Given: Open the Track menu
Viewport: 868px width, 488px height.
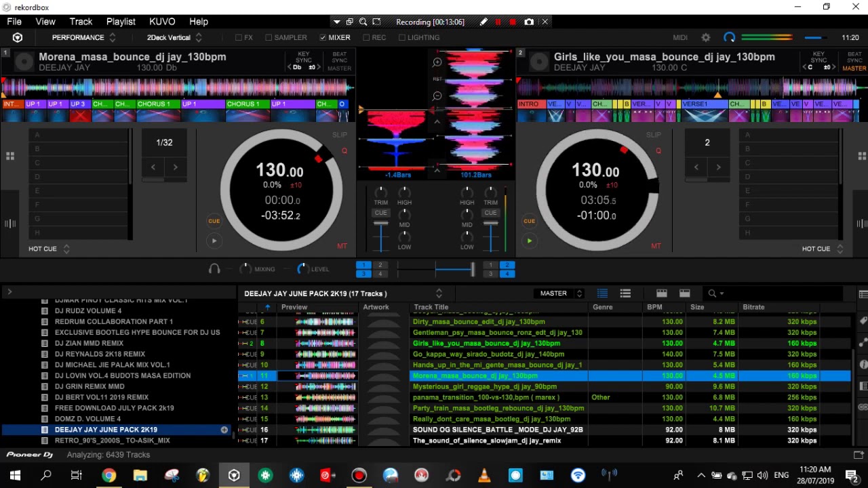Looking at the screenshot, I should click(x=81, y=22).
